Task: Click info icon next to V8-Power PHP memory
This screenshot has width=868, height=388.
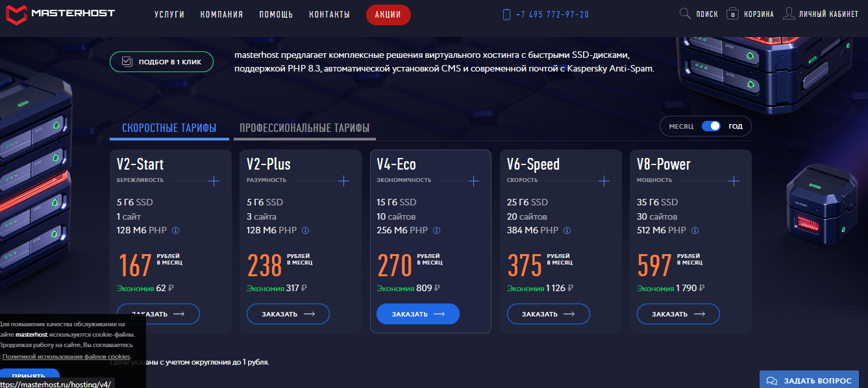Action: coord(695,230)
